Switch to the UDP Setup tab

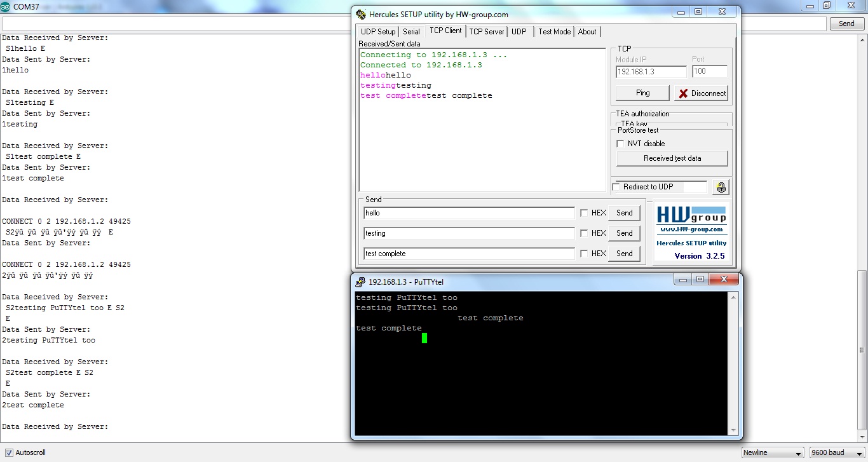point(378,32)
